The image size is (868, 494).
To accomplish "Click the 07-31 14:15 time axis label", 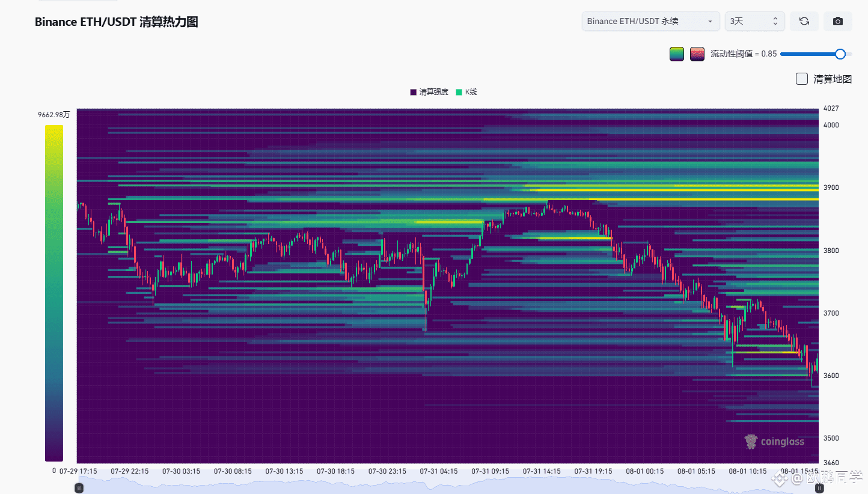I will [x=542, y=471].
